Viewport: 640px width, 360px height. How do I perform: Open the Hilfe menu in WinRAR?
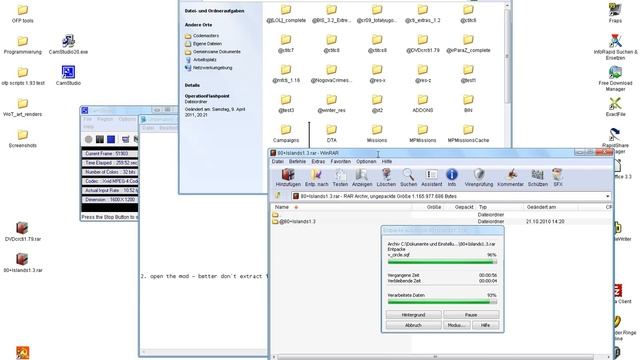[387, 162]
